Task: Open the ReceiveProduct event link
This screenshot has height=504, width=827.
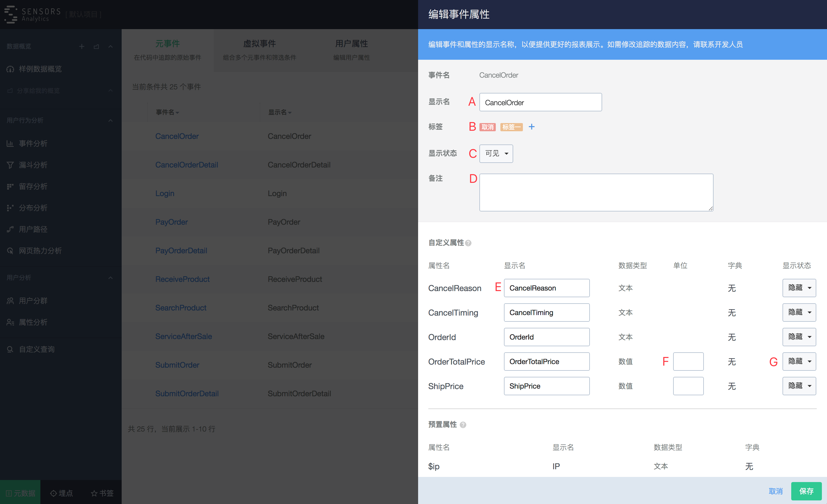Action: point(182,279)
